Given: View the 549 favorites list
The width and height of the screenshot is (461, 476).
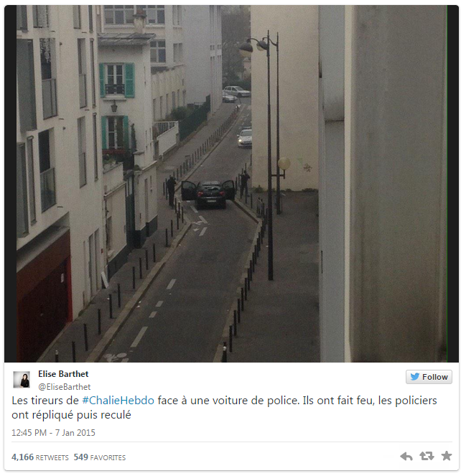Looking at the screenshot, I should [x=100, y=457].
